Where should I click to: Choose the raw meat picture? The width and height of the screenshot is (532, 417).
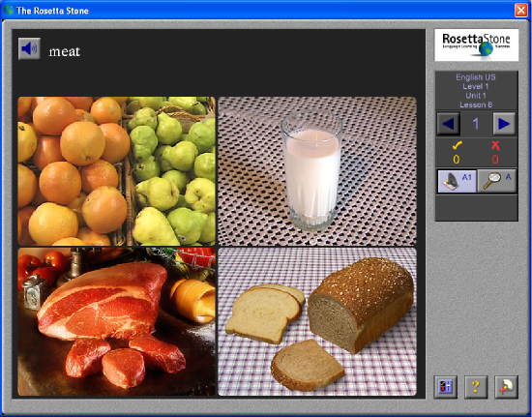[116, 321]
